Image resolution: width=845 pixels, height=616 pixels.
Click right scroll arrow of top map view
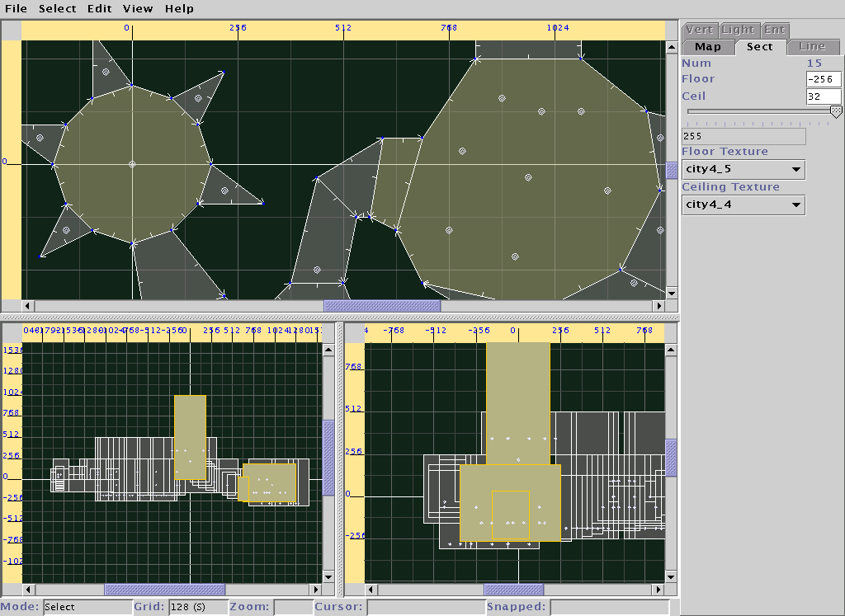tap(659, 306)
